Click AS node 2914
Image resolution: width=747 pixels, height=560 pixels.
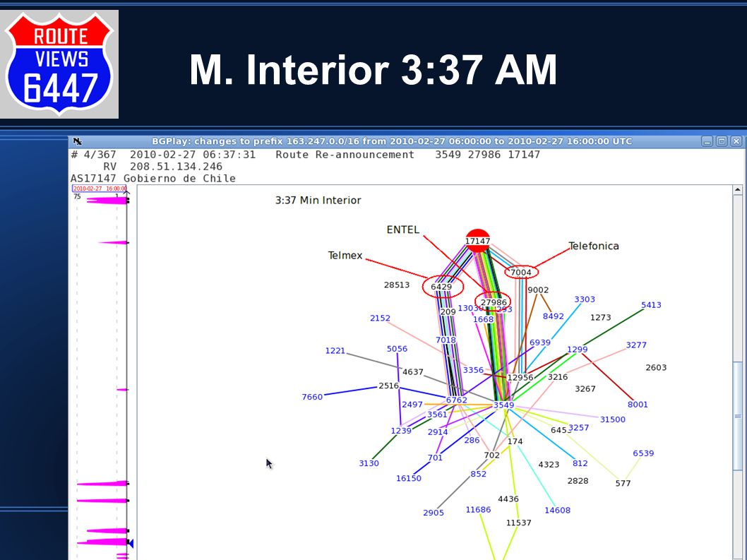click(x=438, y=432)
